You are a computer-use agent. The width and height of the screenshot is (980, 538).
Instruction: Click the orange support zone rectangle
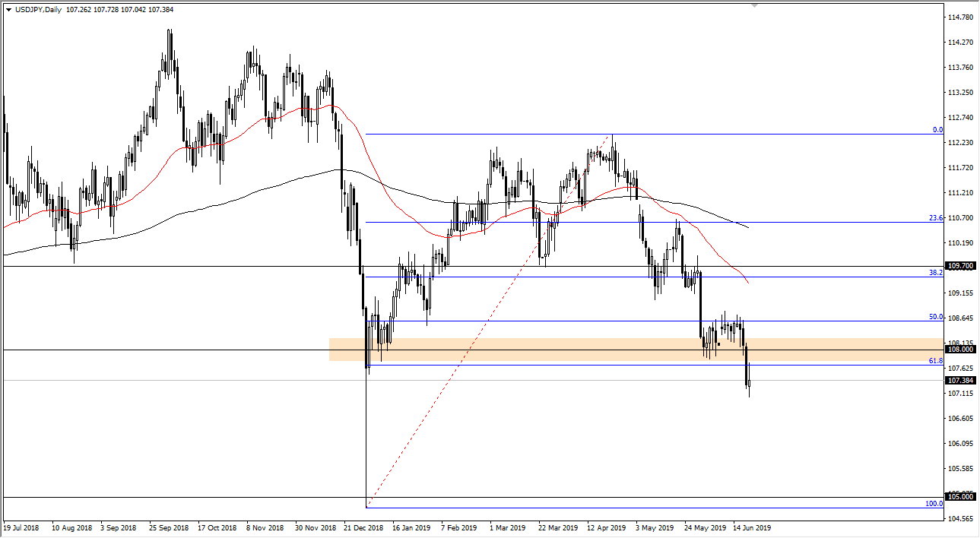tap(636, 350)
